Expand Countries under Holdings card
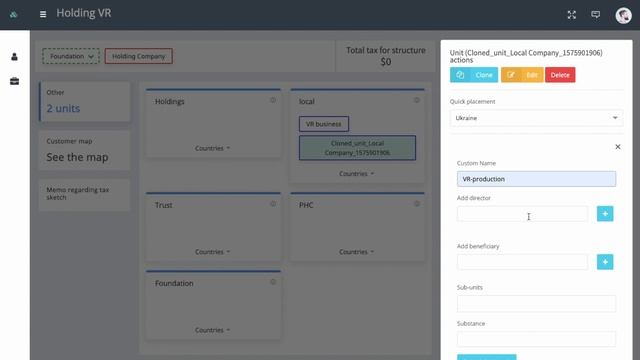Viewport: 640px width, 360px height. tap(212, 148)
